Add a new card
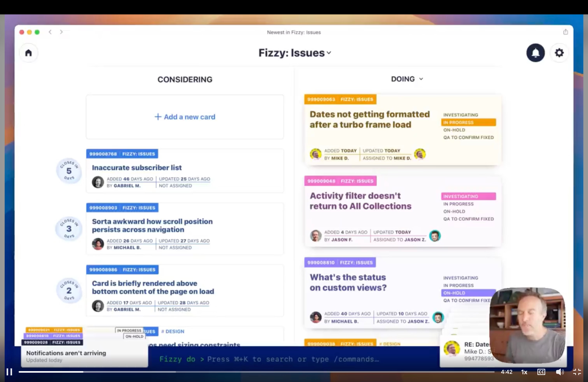The width and height of the screenshot is (588, 382). (185, 117)
